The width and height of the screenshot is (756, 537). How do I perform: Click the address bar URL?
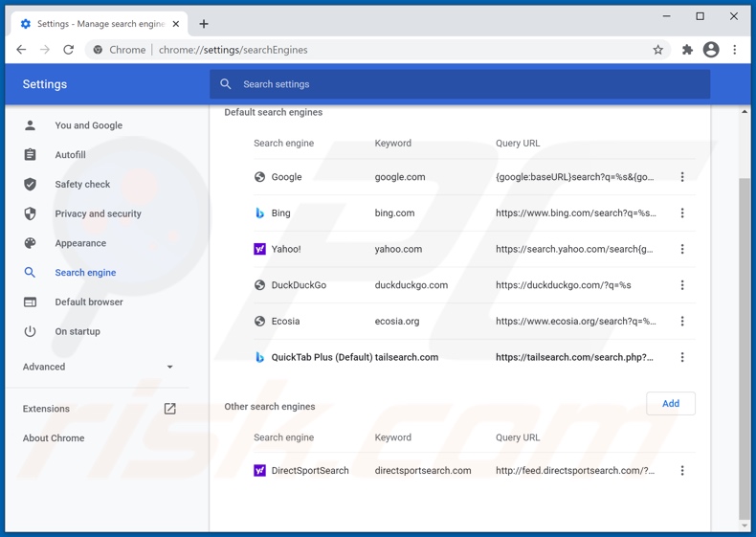(233, 50)
